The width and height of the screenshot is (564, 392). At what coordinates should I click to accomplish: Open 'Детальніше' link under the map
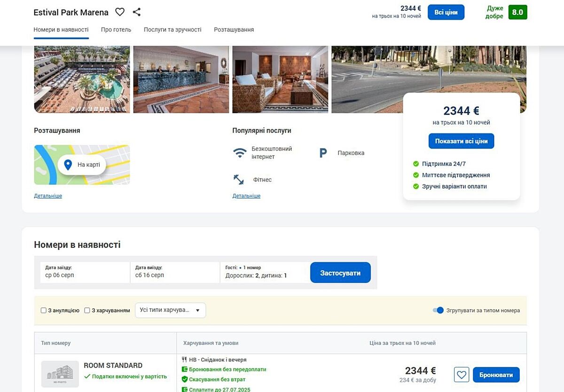tap(48, 196)
